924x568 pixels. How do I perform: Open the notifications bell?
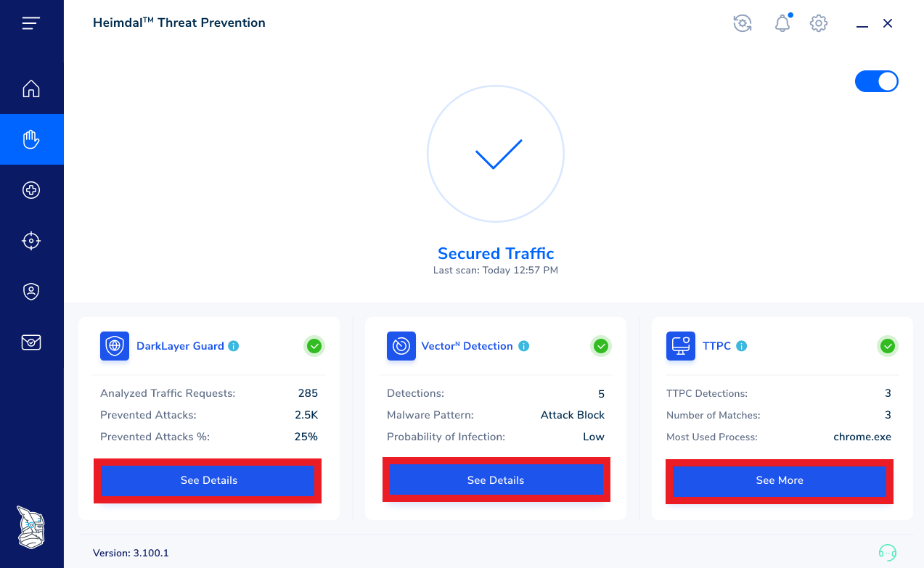tap(782, 23)
